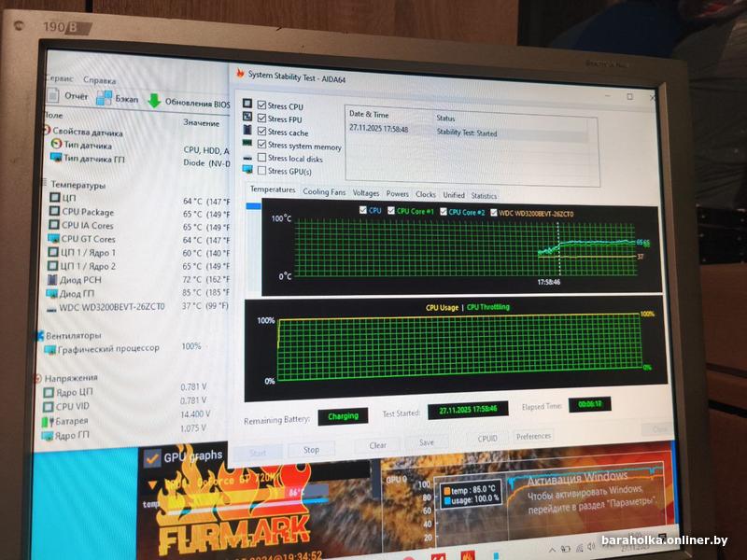Click the Батарея battery icon

(x=48, y=422)
